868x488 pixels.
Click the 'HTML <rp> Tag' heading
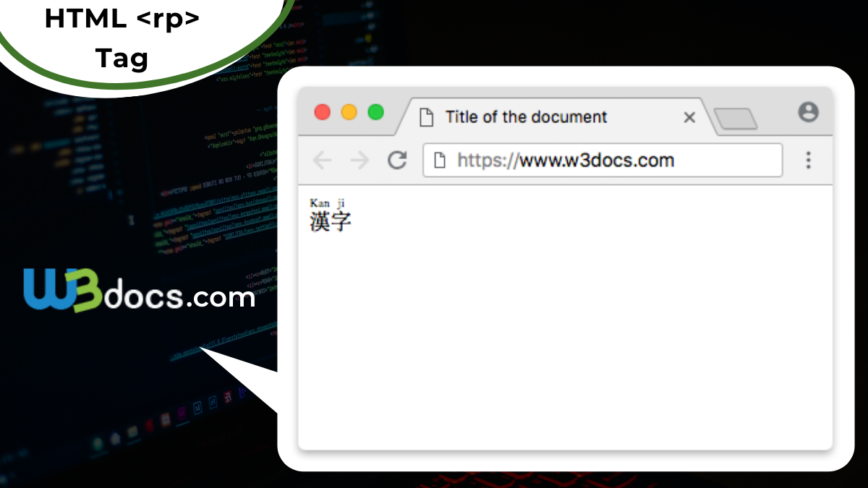click(122, 38)
